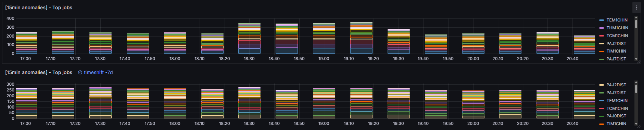The width and height of the screenshot is (644, 130).
Task: Toggle TEM1CHIN series in bottom legend
Action: 617,101
